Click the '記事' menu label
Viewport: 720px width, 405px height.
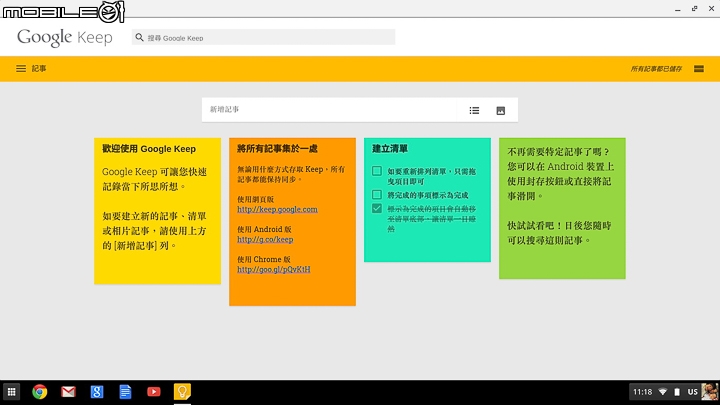39,68
